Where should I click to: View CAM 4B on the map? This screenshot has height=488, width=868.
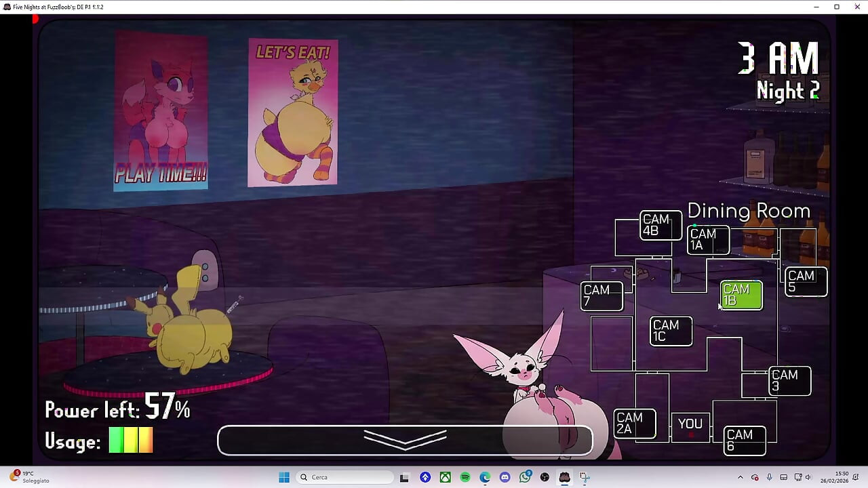[x=660, y=225]
